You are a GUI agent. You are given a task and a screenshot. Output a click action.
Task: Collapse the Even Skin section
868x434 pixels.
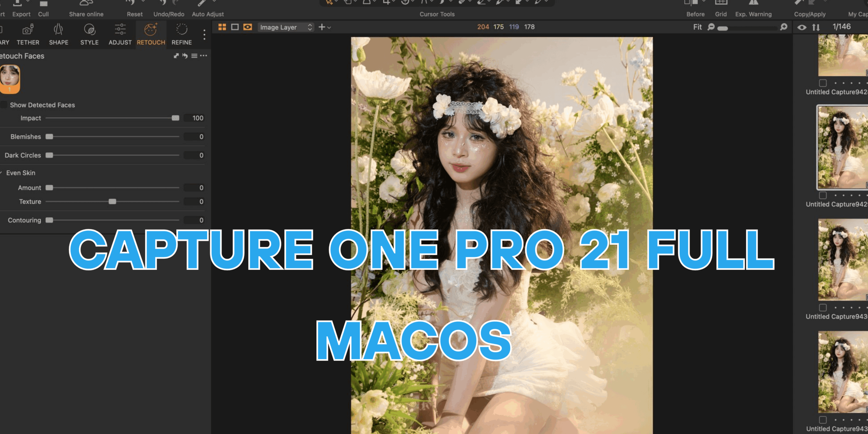pos(1,173)
